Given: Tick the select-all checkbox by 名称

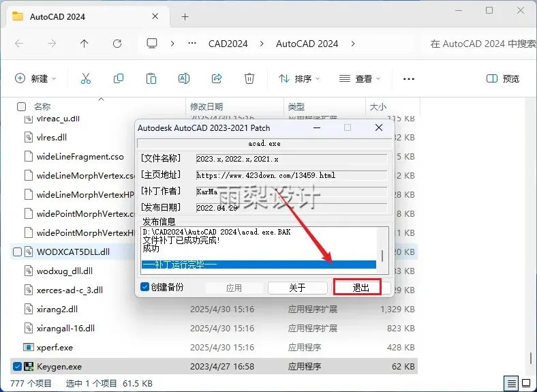Looking at the screenshot, I should pyautogui.click(x=21, y=106).
